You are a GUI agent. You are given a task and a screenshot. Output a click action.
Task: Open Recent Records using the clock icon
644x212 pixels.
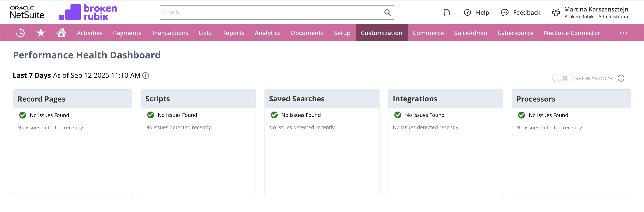coord(20,33)
